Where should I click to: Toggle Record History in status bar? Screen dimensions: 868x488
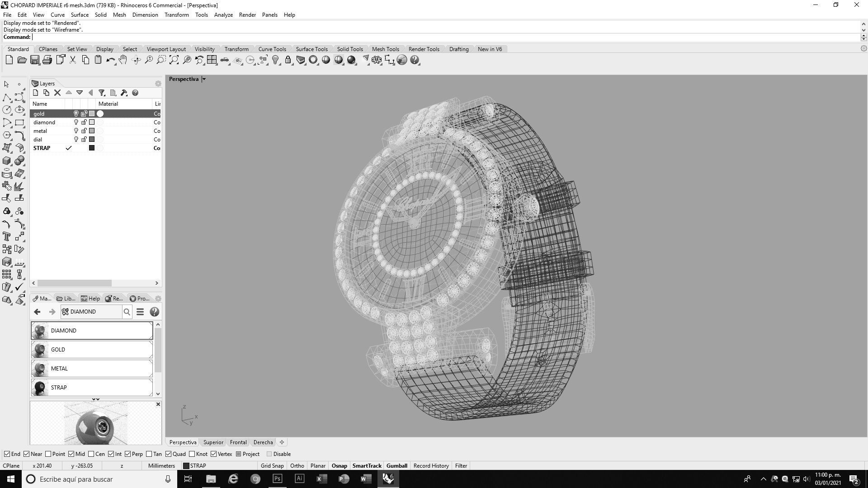click(x=431, y=466)
